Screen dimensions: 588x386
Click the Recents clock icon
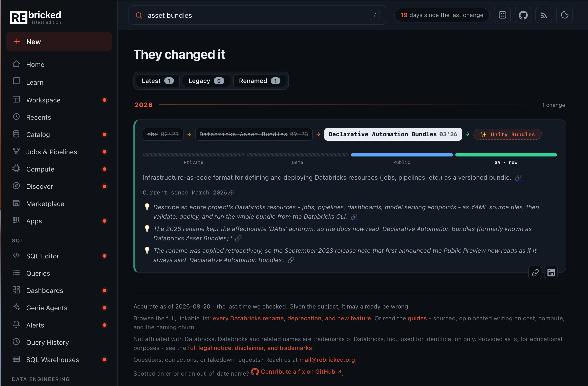[x=16, y=116]
